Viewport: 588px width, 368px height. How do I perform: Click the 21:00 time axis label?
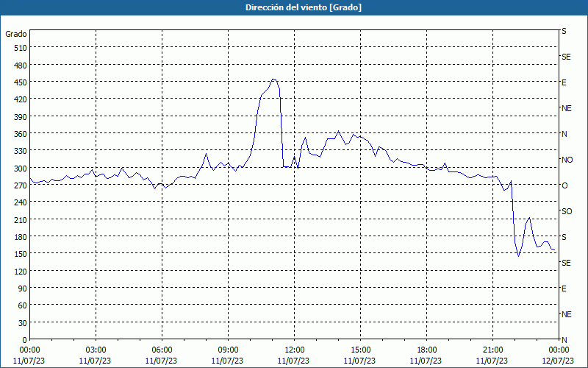click(x=492, y=350)
